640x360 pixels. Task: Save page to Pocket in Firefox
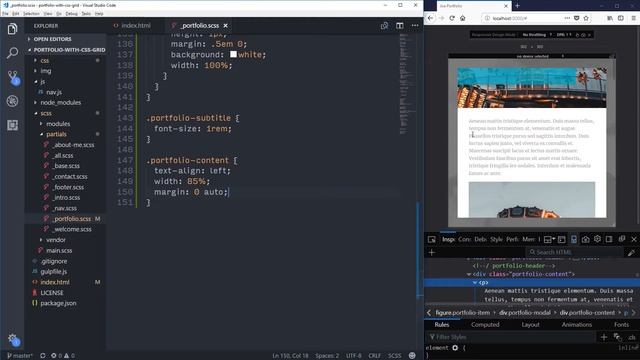point(576,18)
